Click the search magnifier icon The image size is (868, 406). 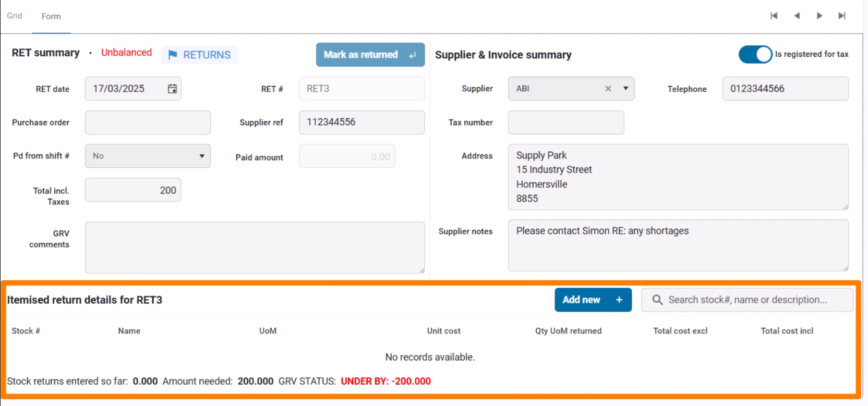(657, 300)
